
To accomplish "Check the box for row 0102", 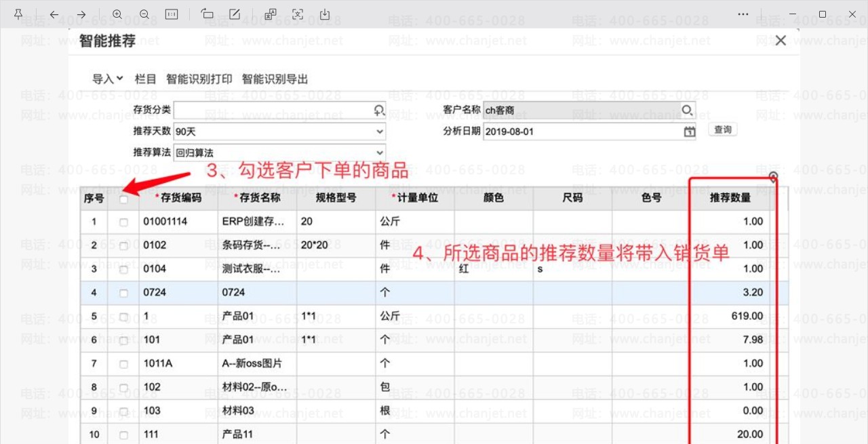I will 123,245.
